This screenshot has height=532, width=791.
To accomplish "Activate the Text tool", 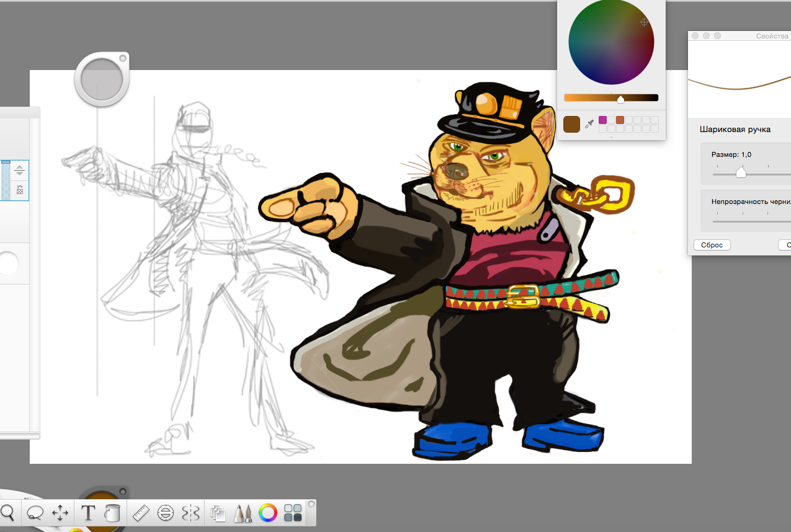I will (88, 513).
